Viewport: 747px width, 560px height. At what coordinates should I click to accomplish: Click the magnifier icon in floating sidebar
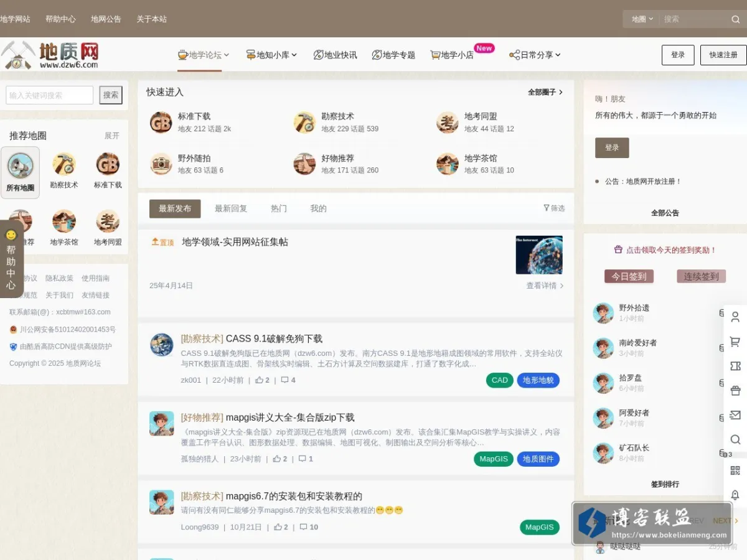click(735, 439)
